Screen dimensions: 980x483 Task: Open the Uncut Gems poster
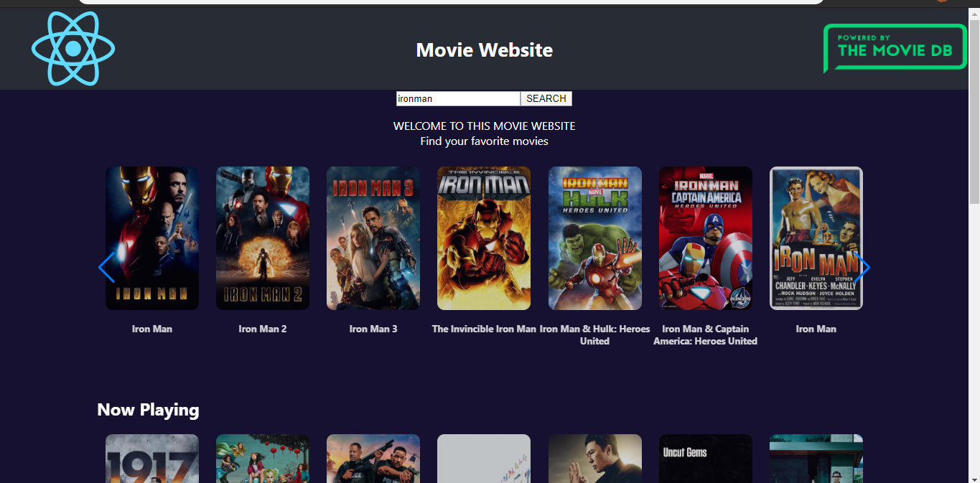pos(705,459)
